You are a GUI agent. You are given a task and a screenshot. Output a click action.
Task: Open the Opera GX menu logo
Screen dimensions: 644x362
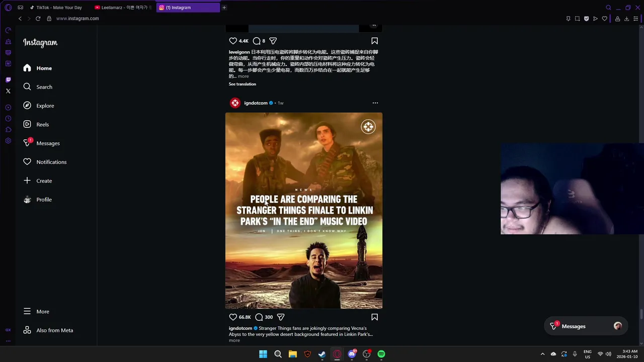(8, 8)
